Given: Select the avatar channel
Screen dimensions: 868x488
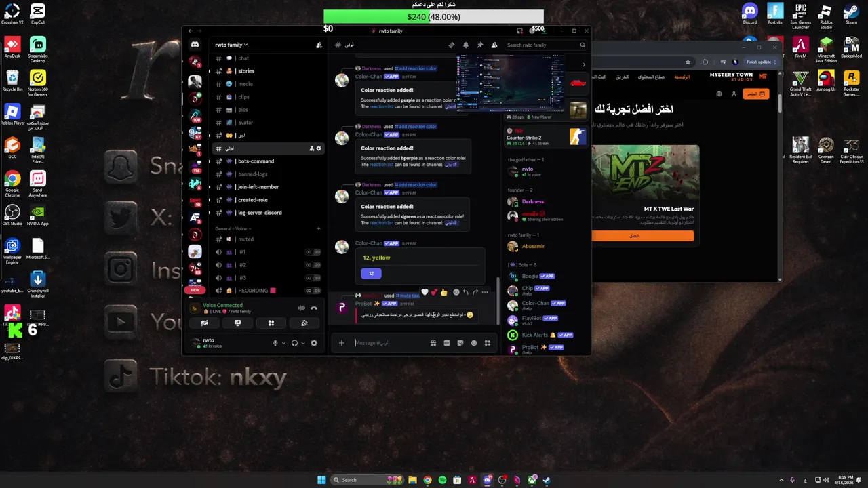Looking at the screenshot, I should pyautogui.click(x=267, y=123).
